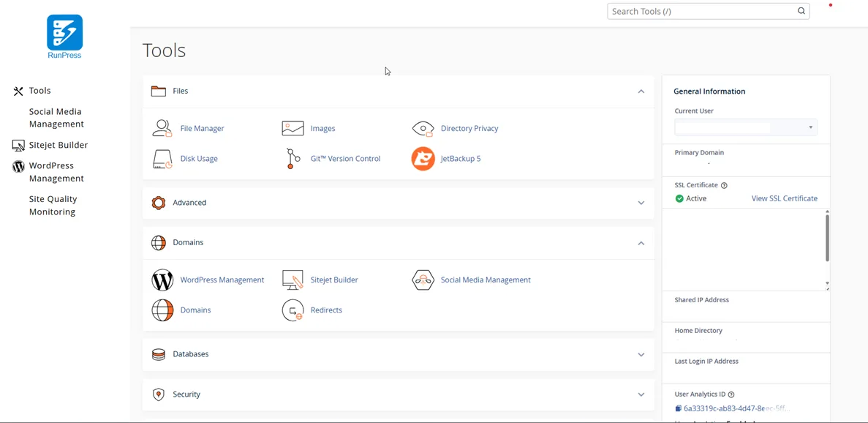868x423 pixels.
Task: Open the File Manager link
Action: (x=202, y=129)
